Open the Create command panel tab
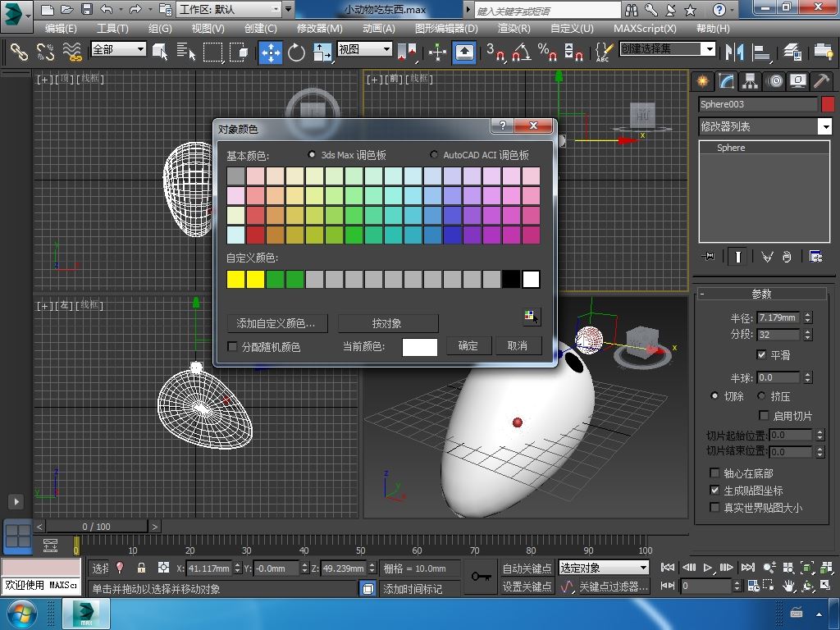This screenshot has height=630, width=840. [x=702, y=81]
